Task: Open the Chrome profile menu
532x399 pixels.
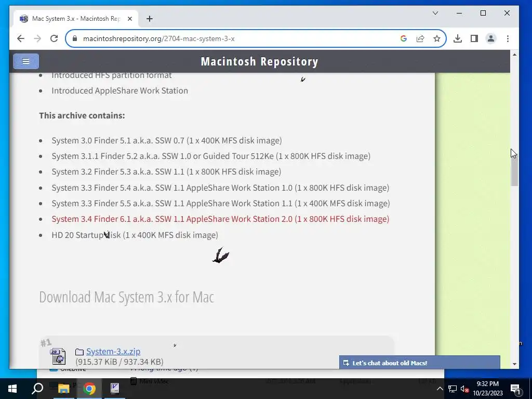Action: (490, 38)
